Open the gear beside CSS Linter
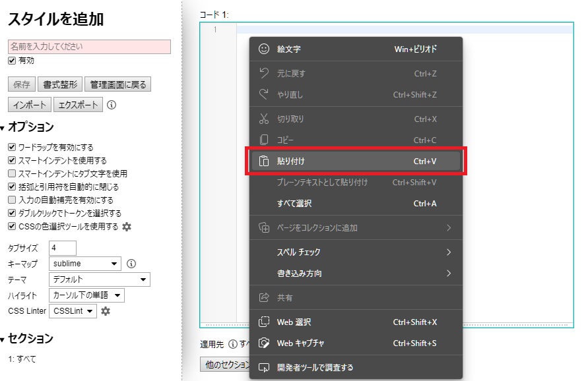 coord(106,310)
